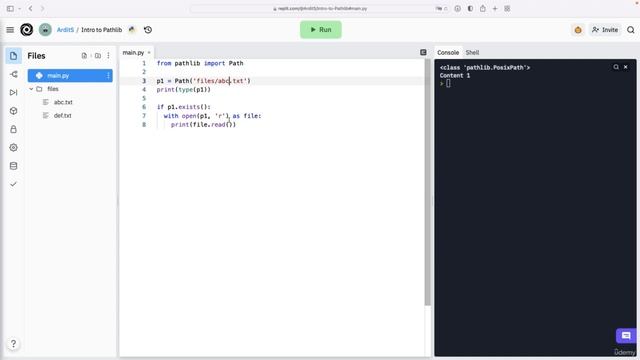Open abc.txt from the file tree
640x360 pixels.
click(x=63, y=102)
